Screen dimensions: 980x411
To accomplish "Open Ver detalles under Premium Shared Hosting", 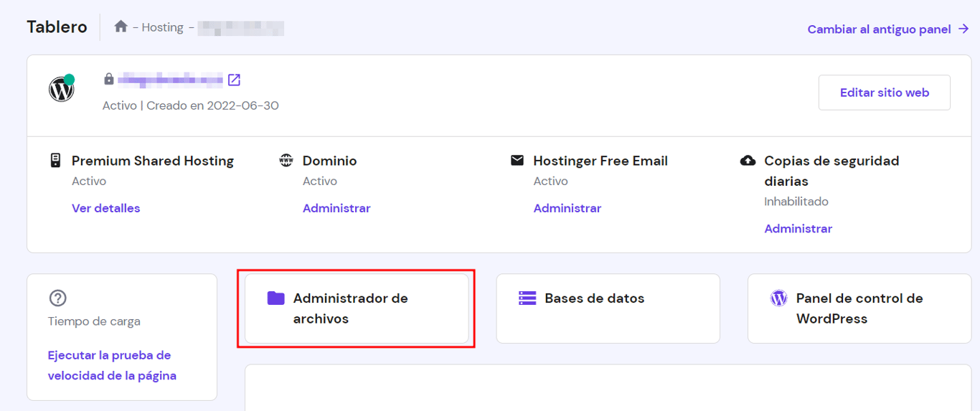I will (x=105, y=208).
